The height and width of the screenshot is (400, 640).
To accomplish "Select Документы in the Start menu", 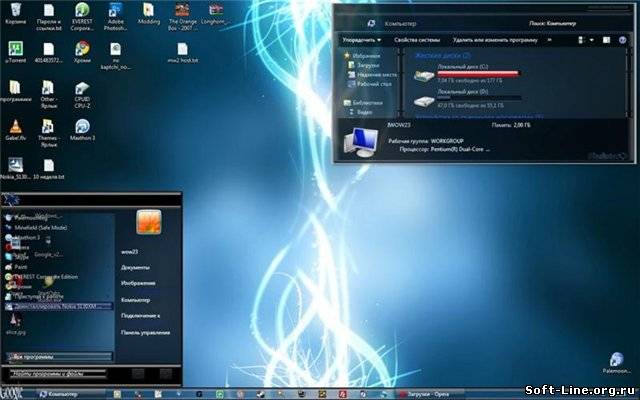I will pyautogui.click(x=135, y=268).
